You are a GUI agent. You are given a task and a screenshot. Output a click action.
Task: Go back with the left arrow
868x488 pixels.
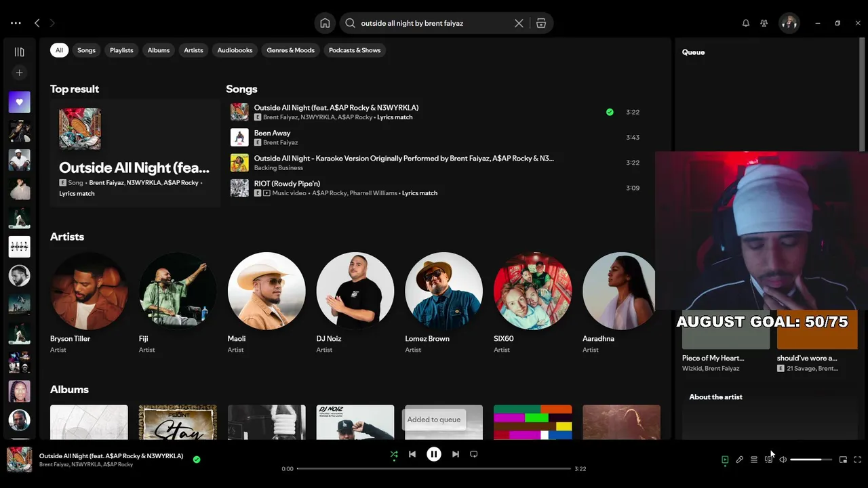pos(37,23)
